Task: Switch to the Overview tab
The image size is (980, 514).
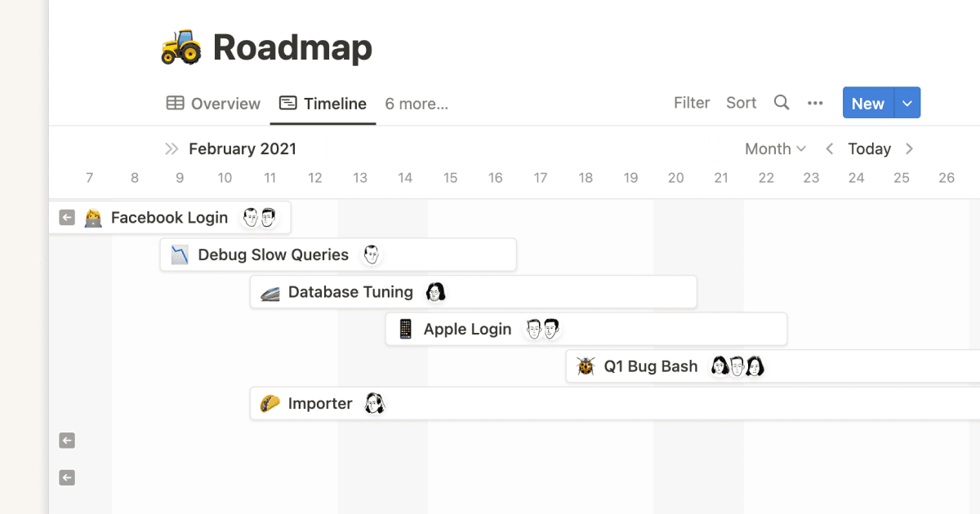Action: tap(213, 103)
